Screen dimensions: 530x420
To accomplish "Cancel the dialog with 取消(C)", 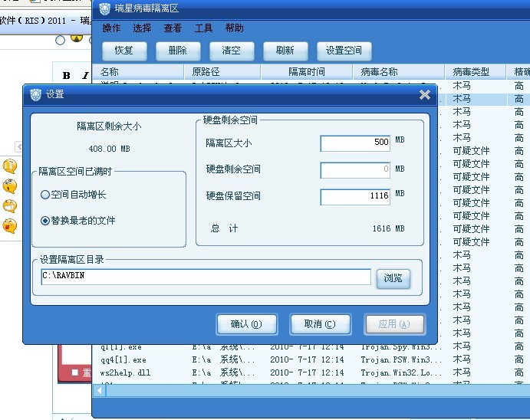I will click(320, 324).
